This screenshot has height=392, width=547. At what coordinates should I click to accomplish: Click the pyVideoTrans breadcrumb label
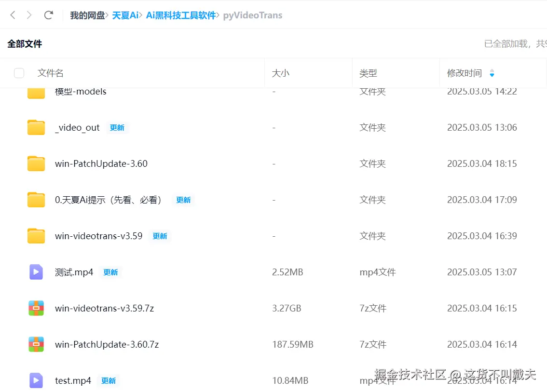point(253,15)
